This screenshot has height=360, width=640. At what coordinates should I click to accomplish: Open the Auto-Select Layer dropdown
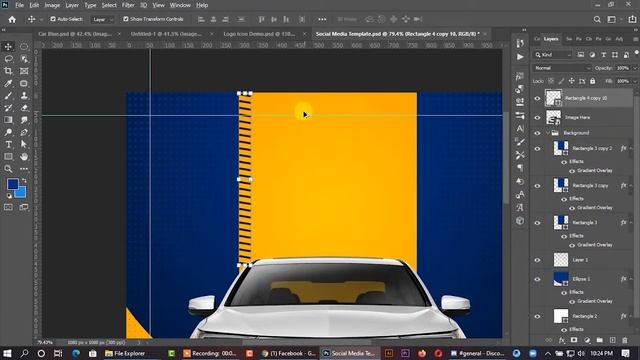click(102, 19)
